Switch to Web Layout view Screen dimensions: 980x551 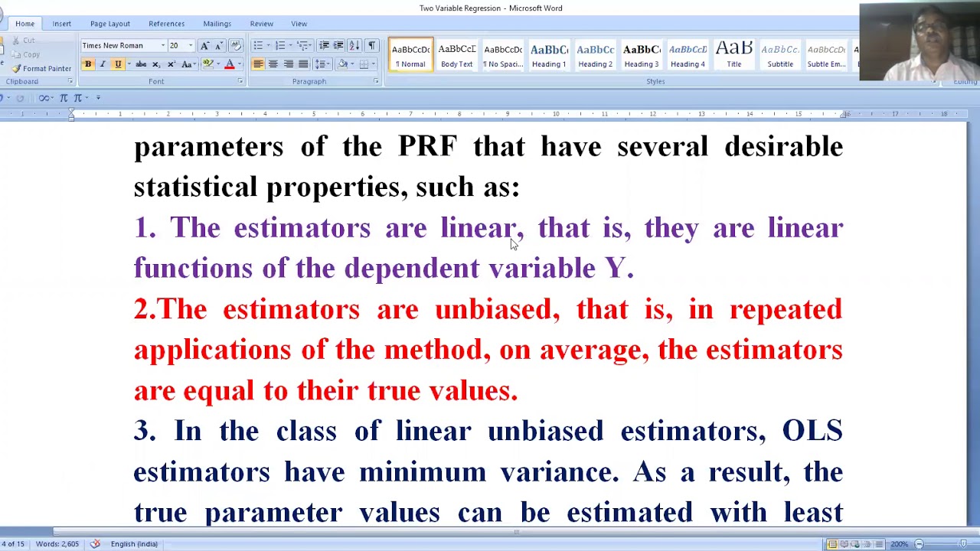coord(855,544)
